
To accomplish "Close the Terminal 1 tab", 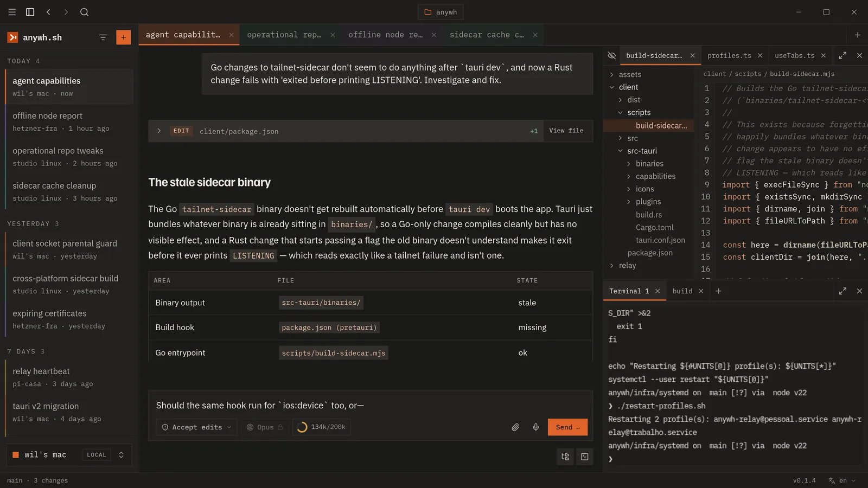I will 658,291.
